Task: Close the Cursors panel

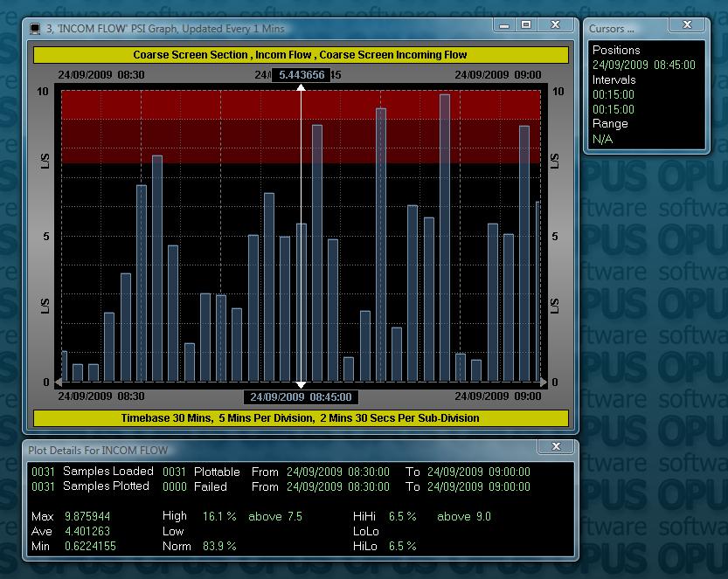Action: pyautogui.click(x=687, y=25)
